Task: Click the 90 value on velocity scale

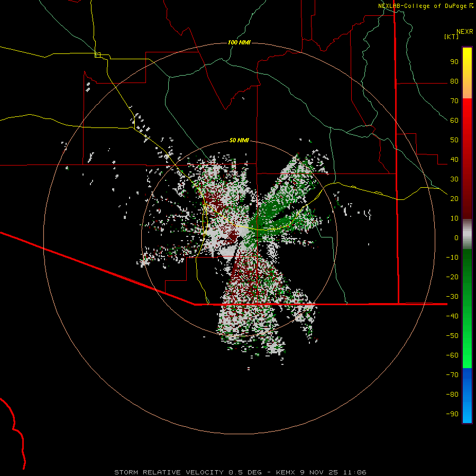Action: pyautogui.click(x=454, y=62)
